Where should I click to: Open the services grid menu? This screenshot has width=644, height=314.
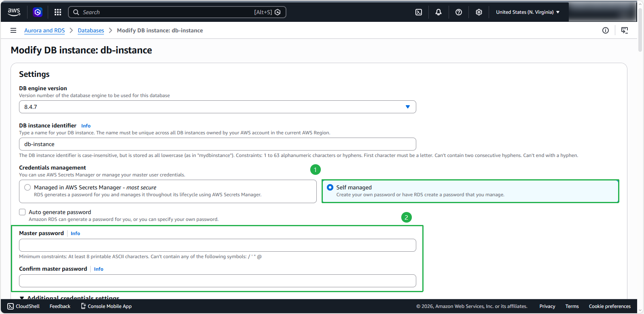(x=58, y=12)
